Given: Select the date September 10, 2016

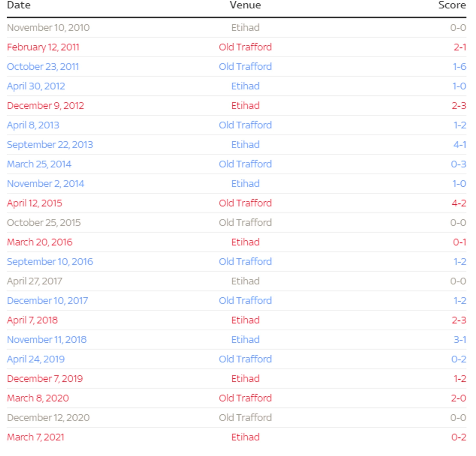Looking at the screenshot, I should pos(50,262).
